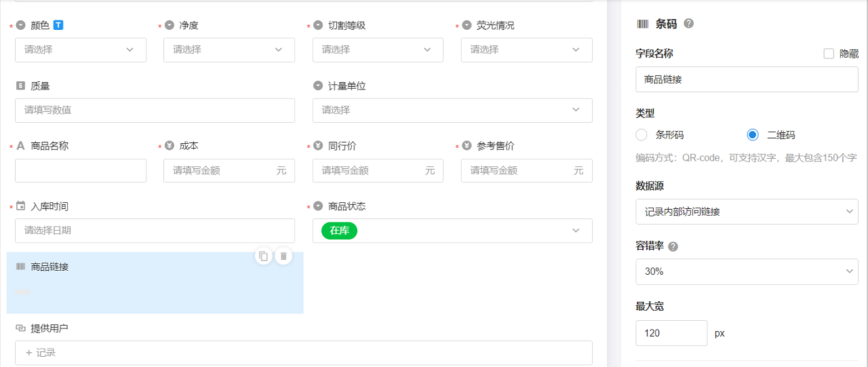
Task: Open the 净度 dropdown
Action: click(229, 50)
